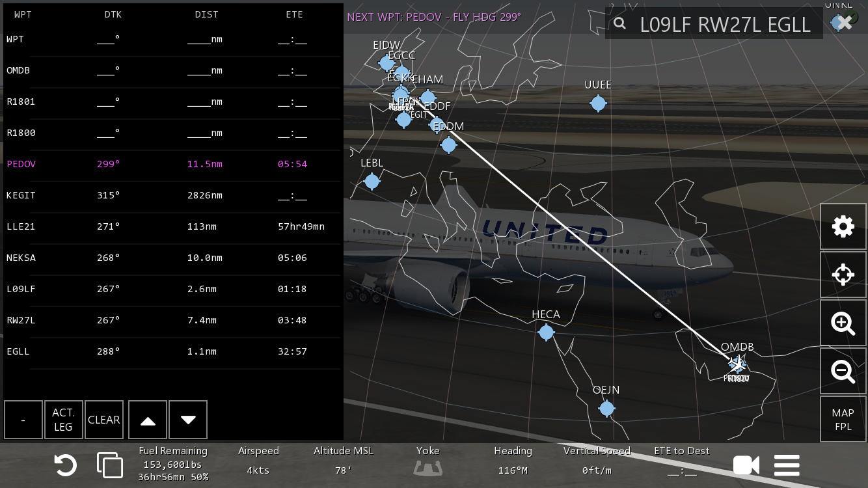Zoom in on the map
The height and width of the screenshot is (488, 868).
[843, 323]
